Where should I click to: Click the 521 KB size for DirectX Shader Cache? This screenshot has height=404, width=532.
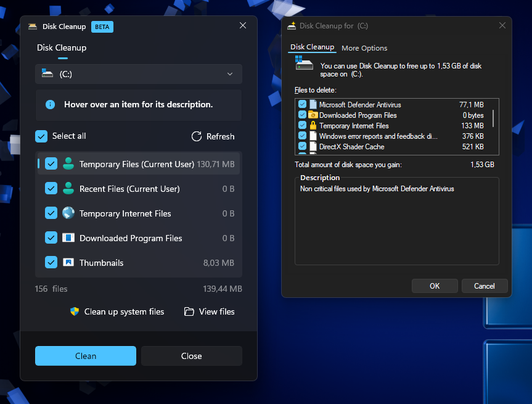coord(473,147)
